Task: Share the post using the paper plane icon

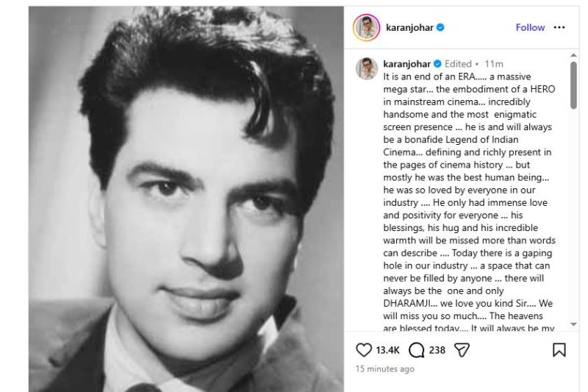Action: pyautogui.click(x=462, y=350)
